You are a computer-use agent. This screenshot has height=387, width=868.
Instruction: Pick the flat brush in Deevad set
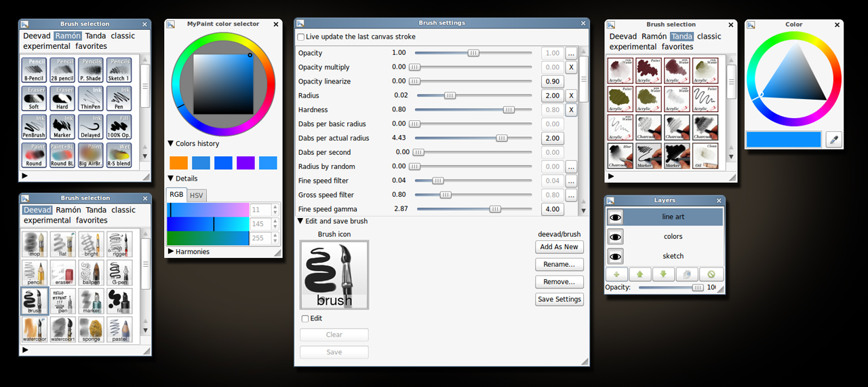coord(63,244)
